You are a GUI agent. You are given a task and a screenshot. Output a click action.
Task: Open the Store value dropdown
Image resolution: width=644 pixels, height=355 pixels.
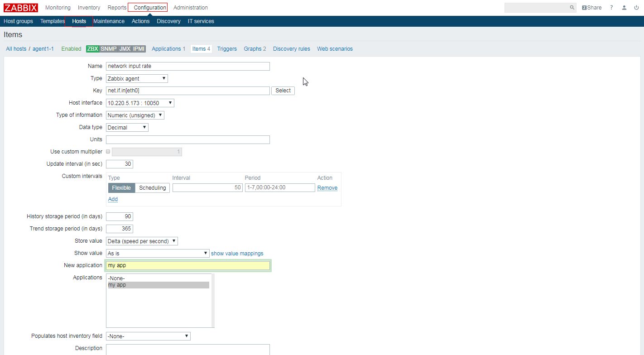tap(142, 241)
